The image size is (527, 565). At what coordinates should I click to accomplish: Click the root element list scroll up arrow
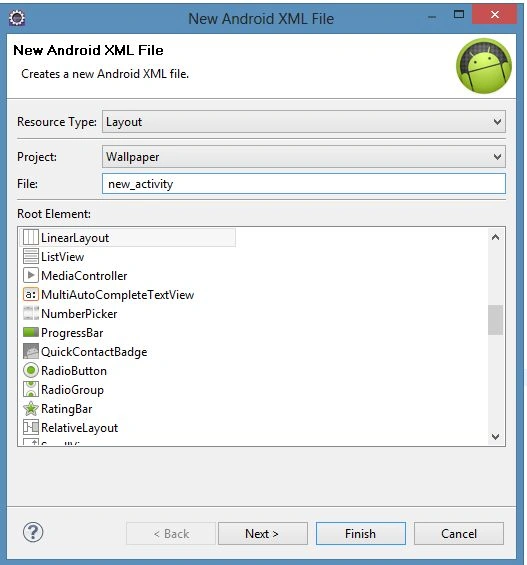pyautogui.click(x=495, y=237)
